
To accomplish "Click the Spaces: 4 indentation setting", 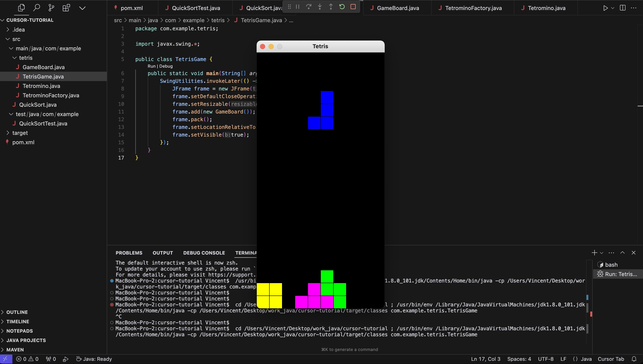I will [x=519, y=359].
